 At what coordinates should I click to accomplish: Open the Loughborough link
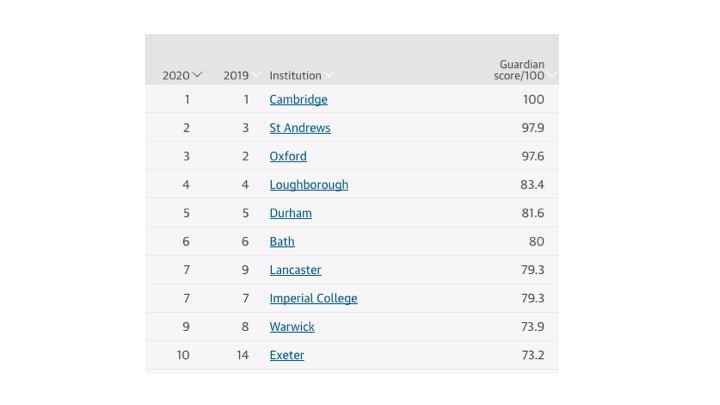(x=309, y=185)
